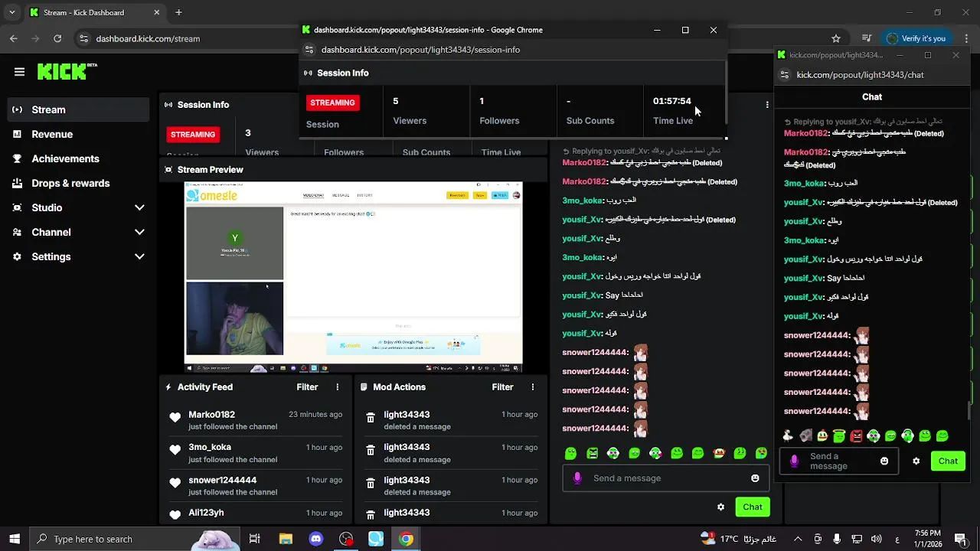Open Discord from the taskbar

(316, 539)
